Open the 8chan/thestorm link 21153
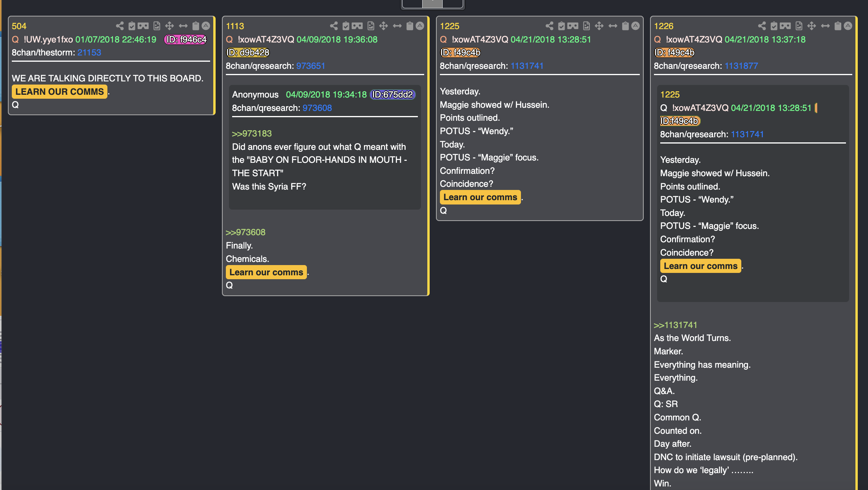Image resolution: width=868 pixels, height=490 pixels. [89, 52]
